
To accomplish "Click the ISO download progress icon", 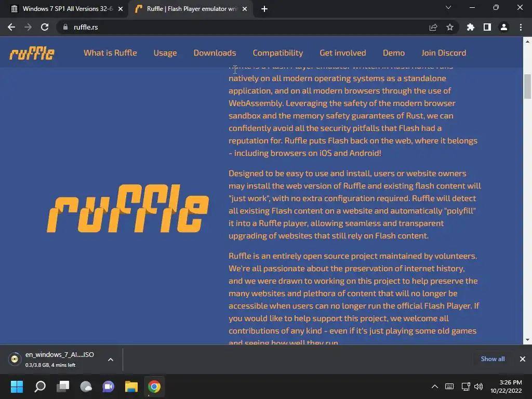I will click(x=15, y=359).
